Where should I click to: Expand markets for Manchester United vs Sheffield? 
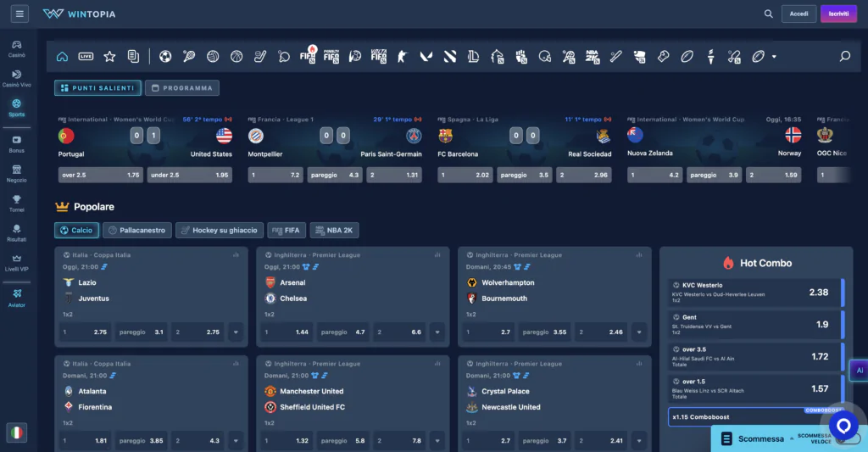(437, 441)
